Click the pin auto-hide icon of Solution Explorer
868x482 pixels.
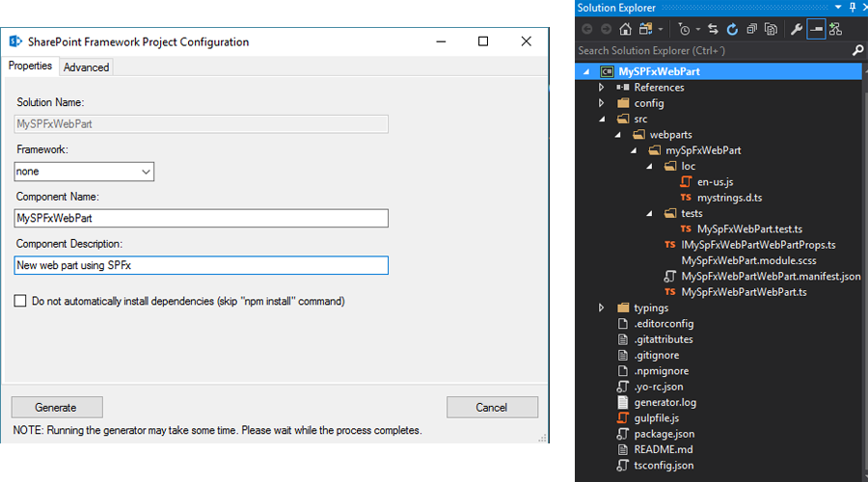(853, 8)
